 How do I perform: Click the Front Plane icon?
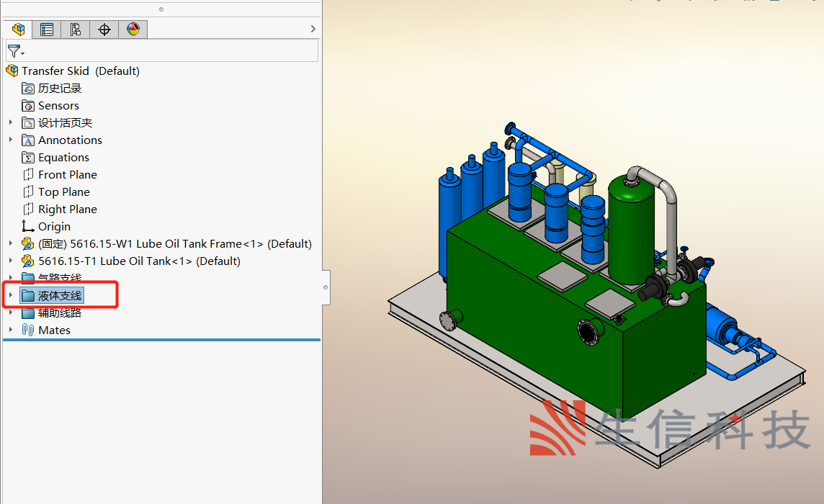[x=28, y=174]
